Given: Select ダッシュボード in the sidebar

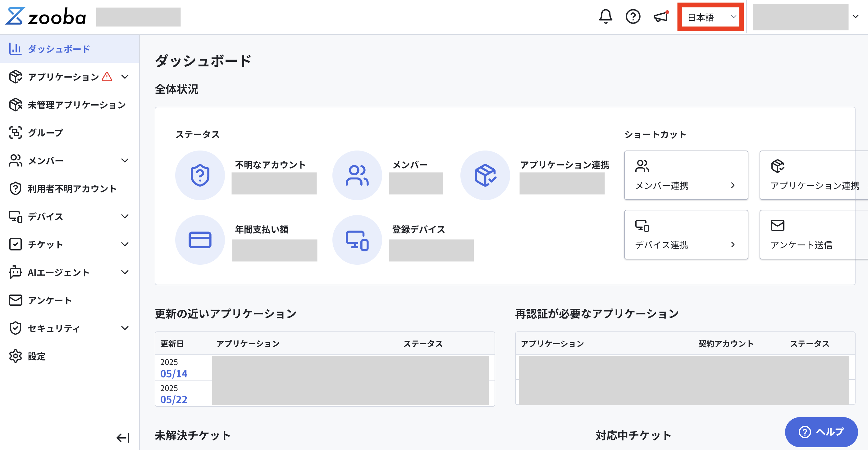Looking at the screenshot, I should (x=70, y=49).
